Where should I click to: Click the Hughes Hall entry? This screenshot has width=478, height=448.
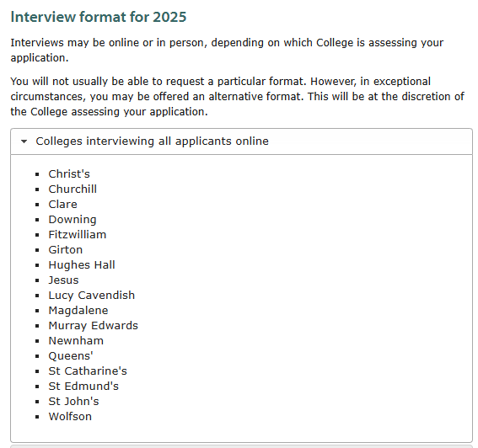click(82, 265)
